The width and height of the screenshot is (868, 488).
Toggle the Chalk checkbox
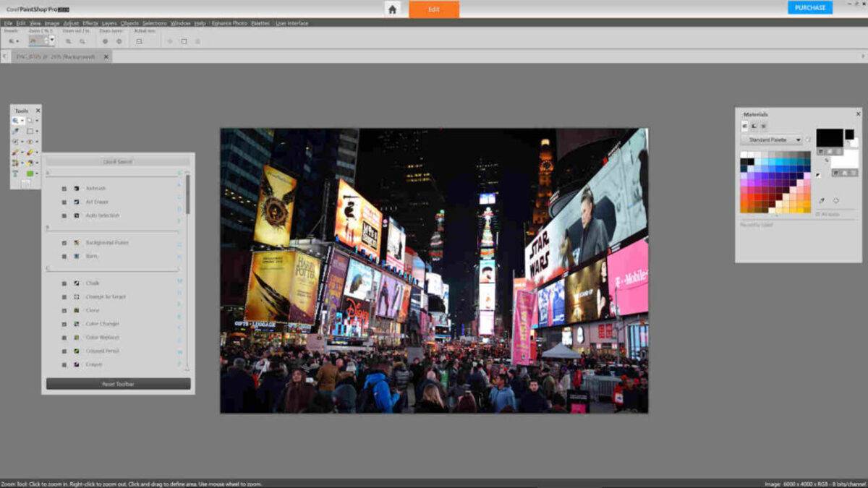pyautogui.click(x=64, y=283)
